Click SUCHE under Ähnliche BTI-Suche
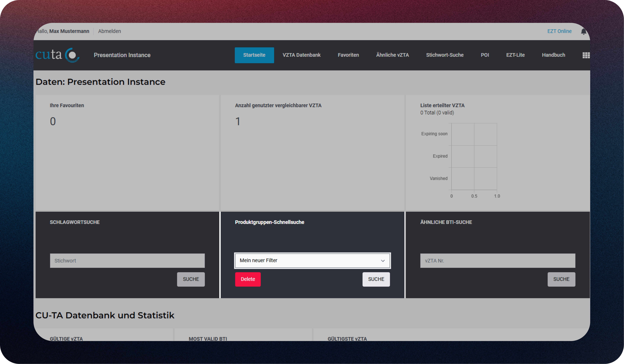Screen dimensions: 624x364 [561, 279]
